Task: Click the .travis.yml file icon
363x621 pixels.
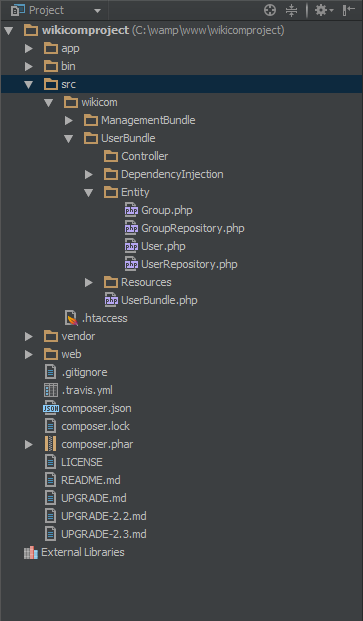Action: pos(51,391)
